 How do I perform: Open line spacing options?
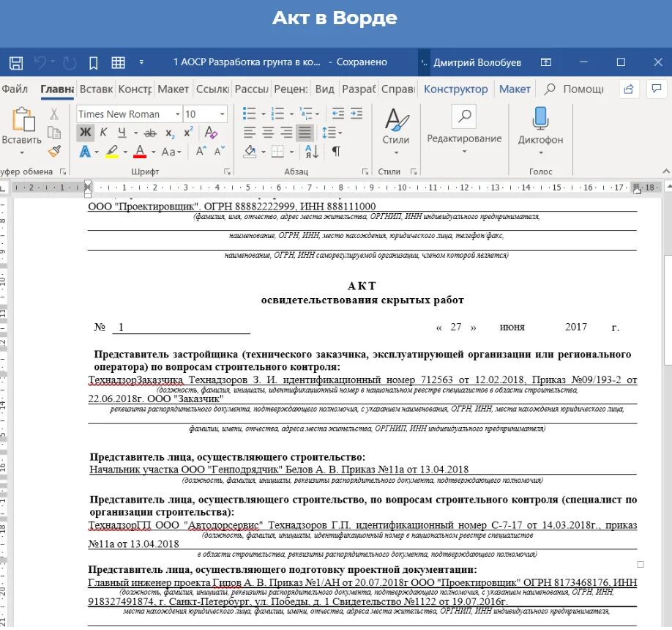tap(332, 133)
